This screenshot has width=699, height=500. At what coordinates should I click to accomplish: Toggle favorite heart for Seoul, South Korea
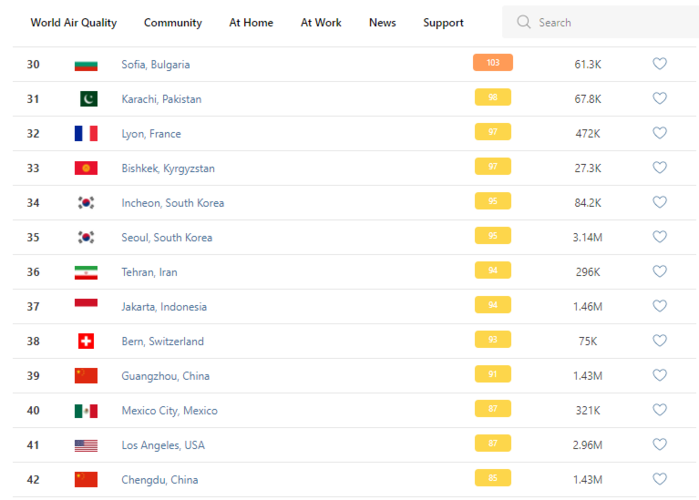[x=659, y=237]
